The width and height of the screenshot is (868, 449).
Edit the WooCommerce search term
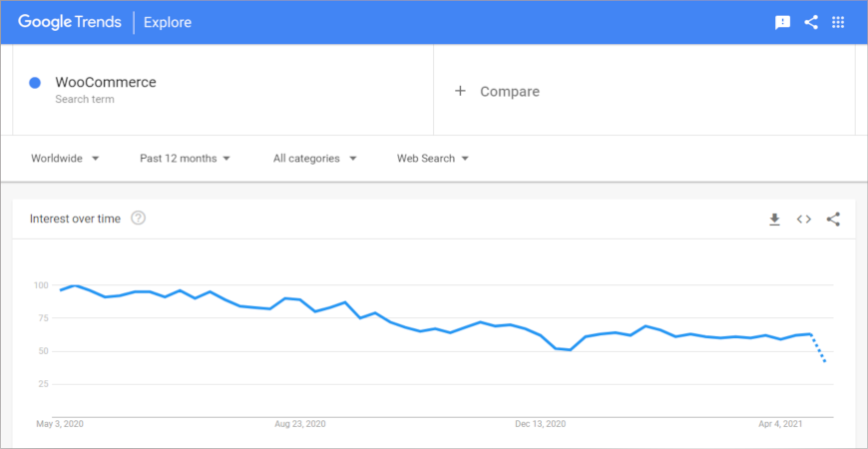click(106, 83)
